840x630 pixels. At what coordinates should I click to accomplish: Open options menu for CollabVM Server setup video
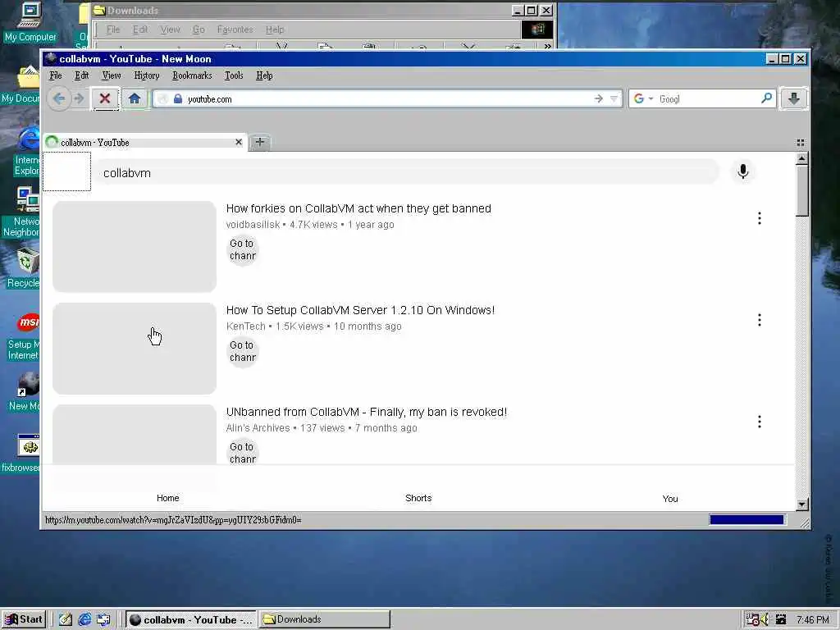[x=759, y=320]
